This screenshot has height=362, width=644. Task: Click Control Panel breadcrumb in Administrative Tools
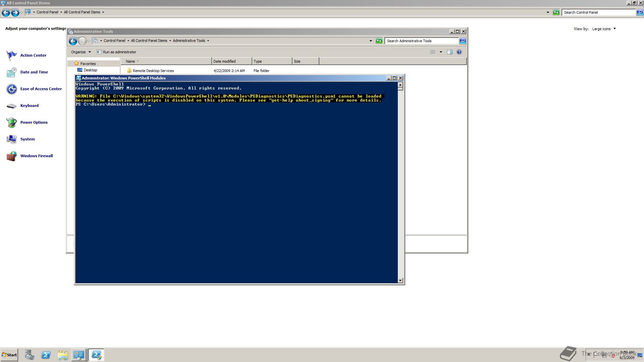[x=114, y=41]
